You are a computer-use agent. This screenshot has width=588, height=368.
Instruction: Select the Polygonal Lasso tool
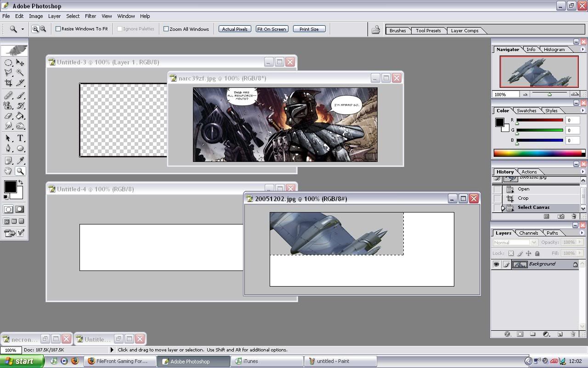point(8,73)
